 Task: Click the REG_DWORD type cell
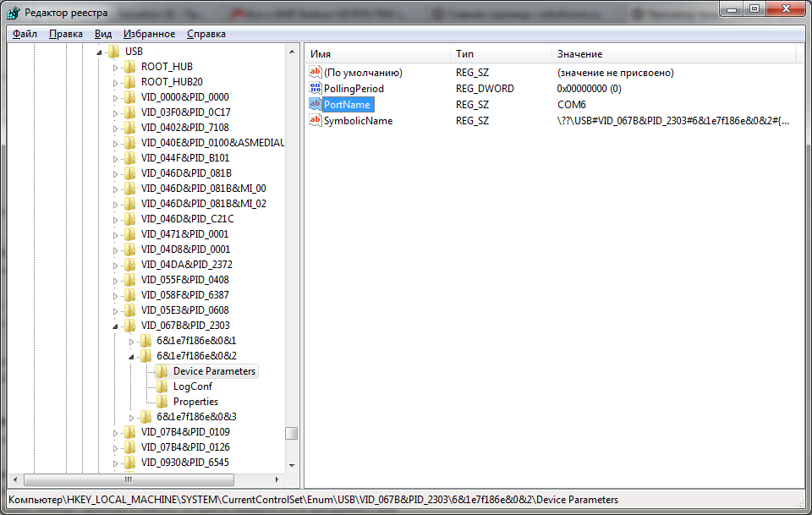485,89
